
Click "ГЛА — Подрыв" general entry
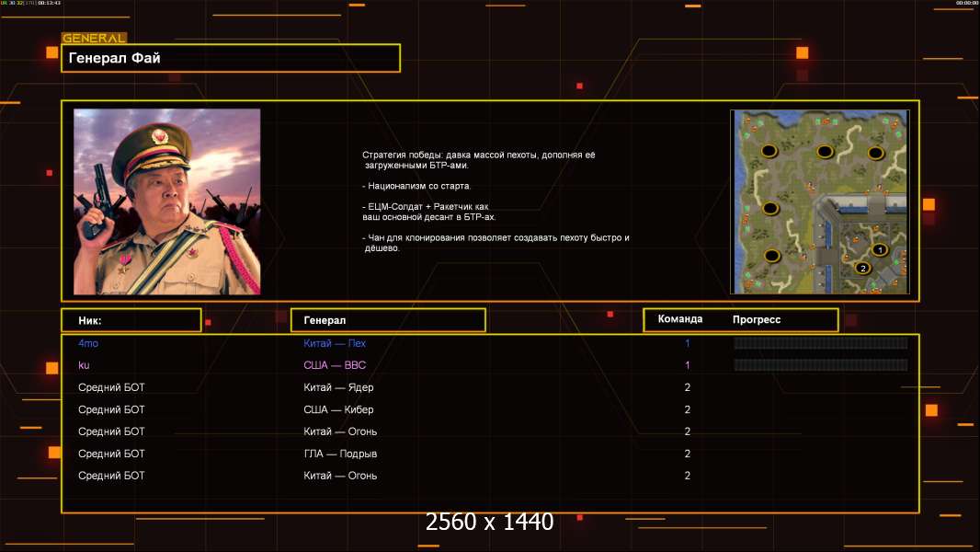click(x=340, y=454)
